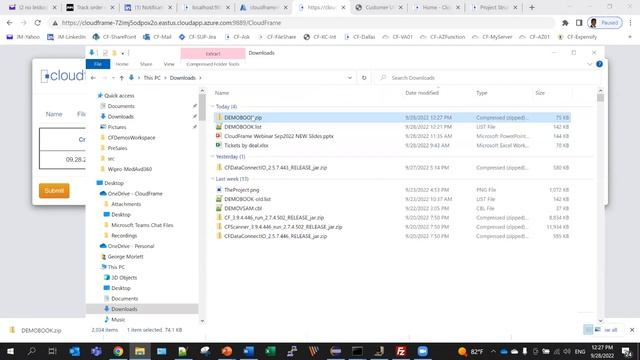Select the Extract contextual tab
640x360 pixels.
pyautogui.click(x=213, y=53)
